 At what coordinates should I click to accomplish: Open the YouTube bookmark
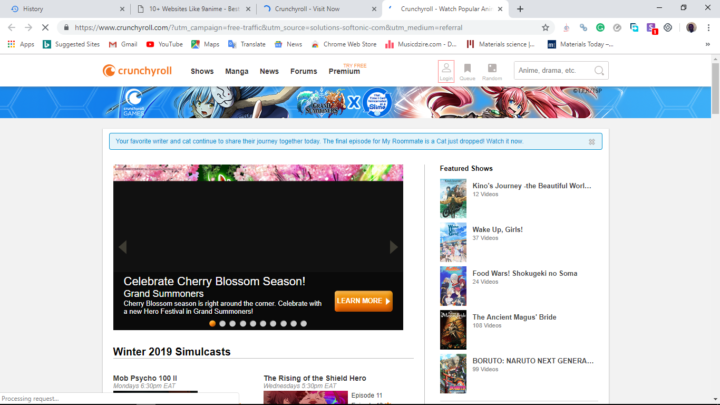(164, 44)
